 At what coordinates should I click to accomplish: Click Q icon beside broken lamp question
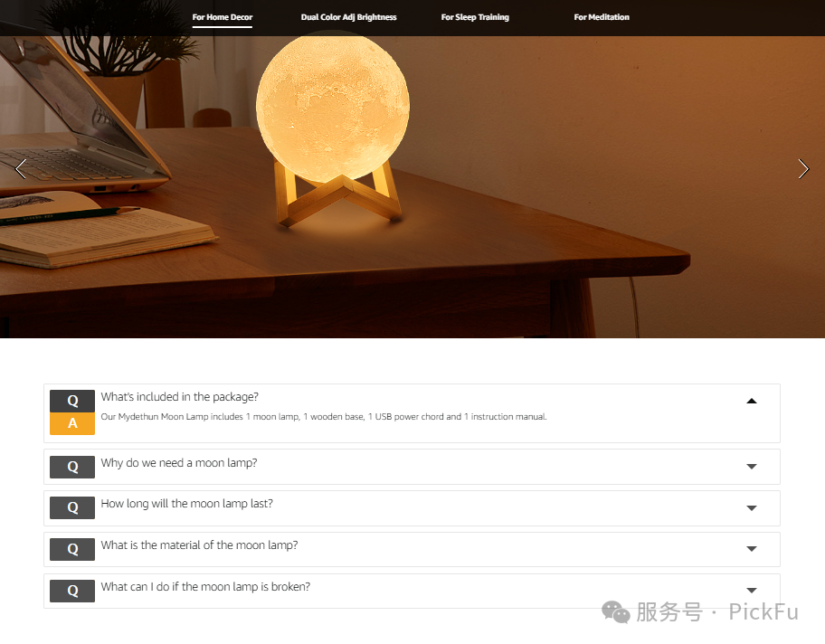click(72, 591)
